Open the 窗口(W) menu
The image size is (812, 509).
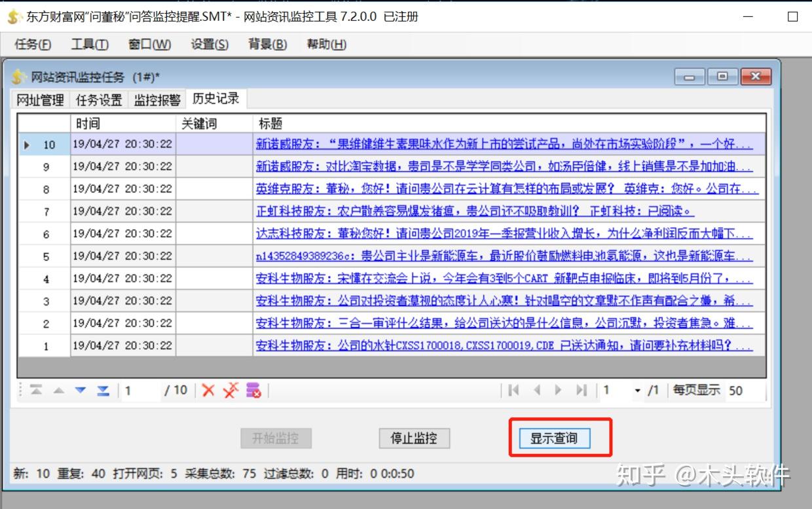coord(150,44)
